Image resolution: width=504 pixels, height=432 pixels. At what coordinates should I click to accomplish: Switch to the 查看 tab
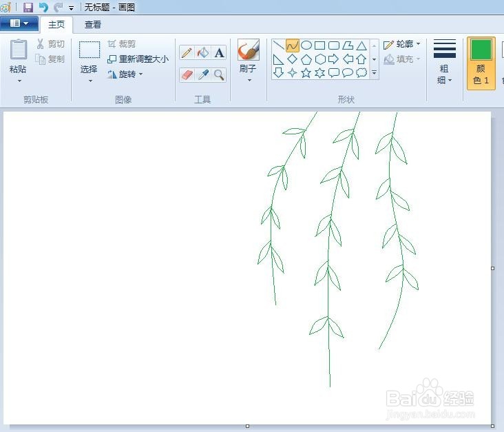pyautogui.click(x=93, y=24)
